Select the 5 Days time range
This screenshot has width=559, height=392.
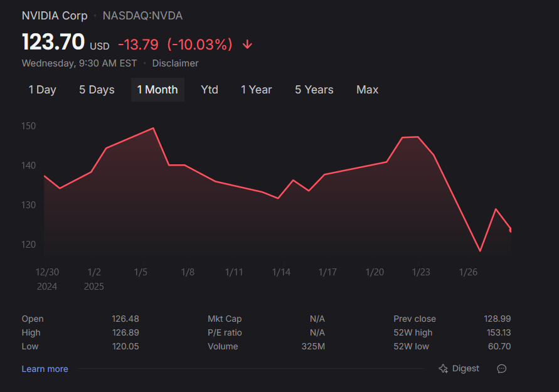(x=97, y=90)
